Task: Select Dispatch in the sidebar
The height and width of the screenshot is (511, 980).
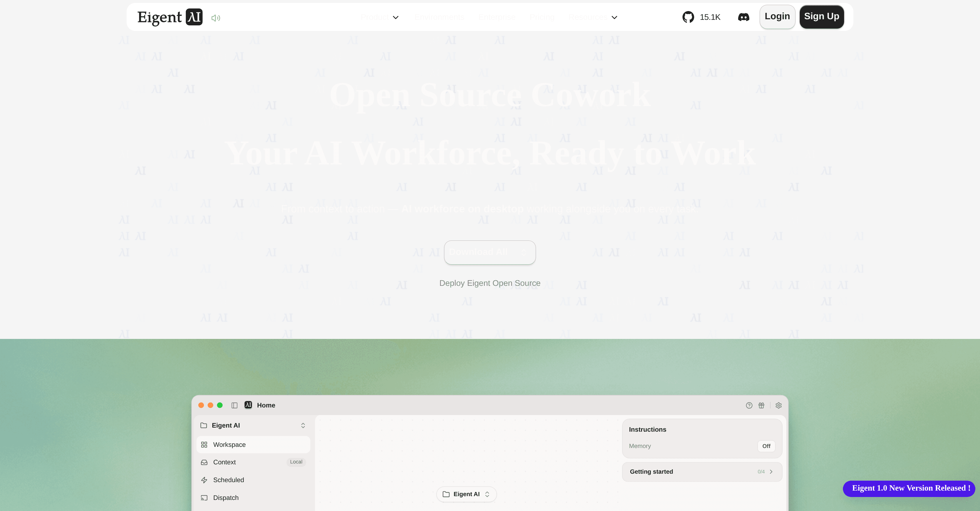Action: click(x=253, y=498)
